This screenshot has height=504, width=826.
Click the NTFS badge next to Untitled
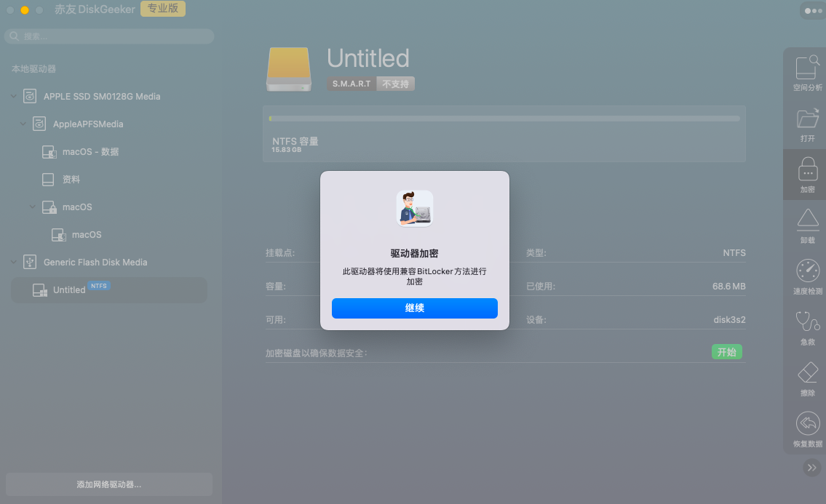coord(98,286)
